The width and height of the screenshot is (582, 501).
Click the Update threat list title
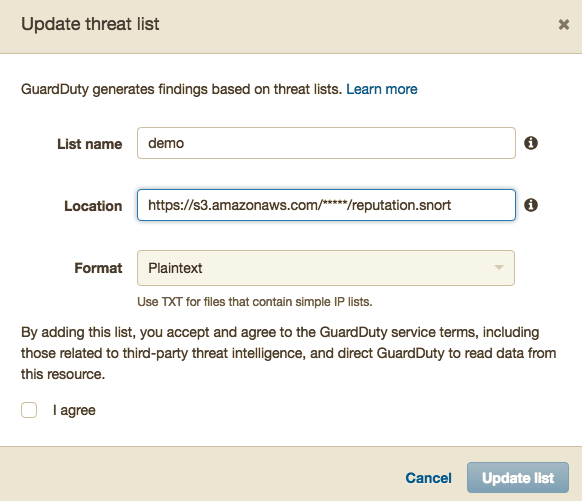coord(90,24)
